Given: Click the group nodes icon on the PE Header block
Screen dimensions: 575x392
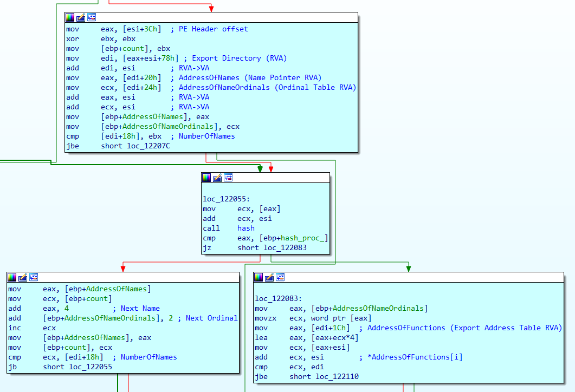Looking at the screenshot, I should tap(92, 17).
